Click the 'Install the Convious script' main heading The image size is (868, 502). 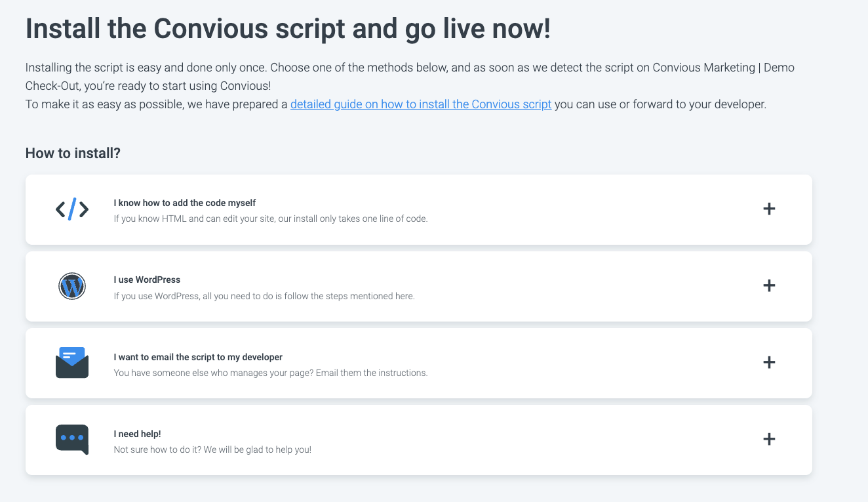pyautogui.click(x=288, y=30)
